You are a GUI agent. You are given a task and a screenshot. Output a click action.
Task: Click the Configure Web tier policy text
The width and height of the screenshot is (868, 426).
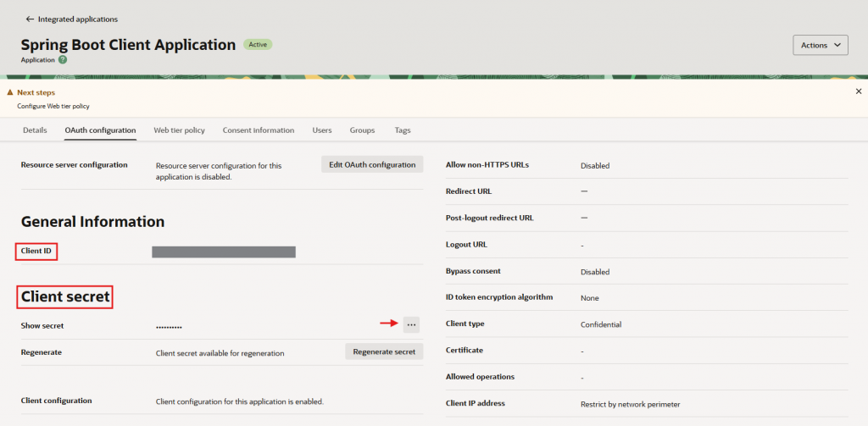pos(53,106)
